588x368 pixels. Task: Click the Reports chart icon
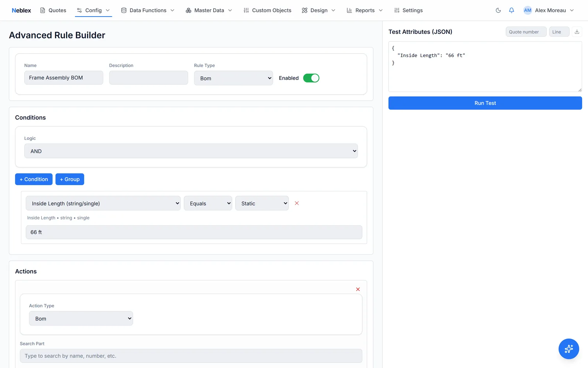click(349, 10)
